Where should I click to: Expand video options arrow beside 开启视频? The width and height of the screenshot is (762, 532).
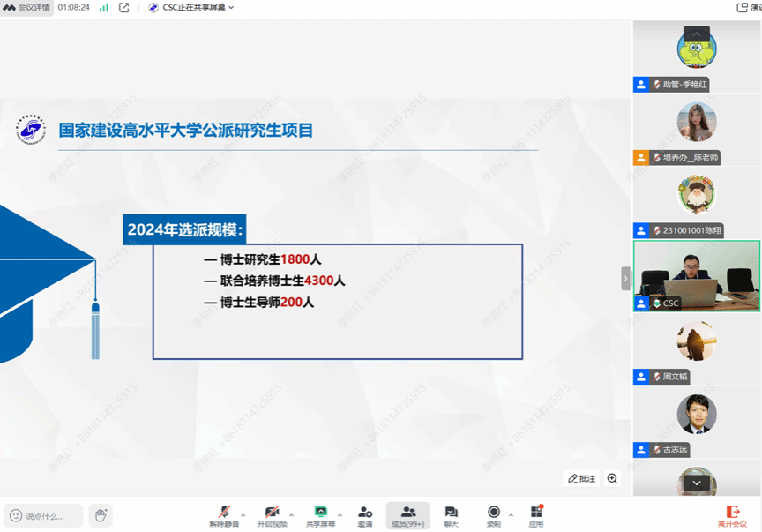(292, 514)
